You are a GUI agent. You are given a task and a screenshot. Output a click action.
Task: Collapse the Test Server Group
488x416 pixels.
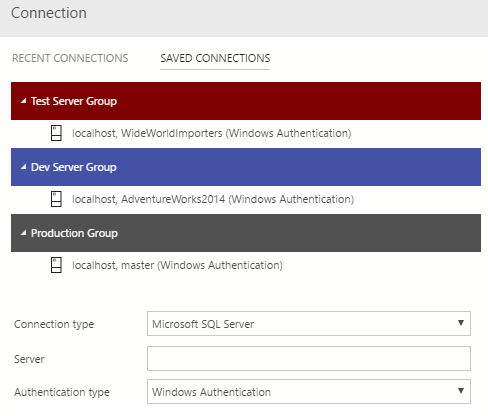(x=23, y=101)
